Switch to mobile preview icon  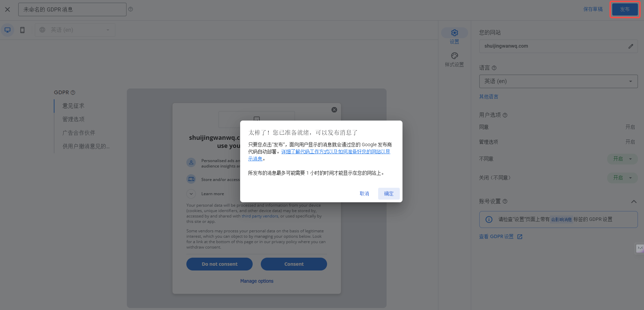pos(22,30)
